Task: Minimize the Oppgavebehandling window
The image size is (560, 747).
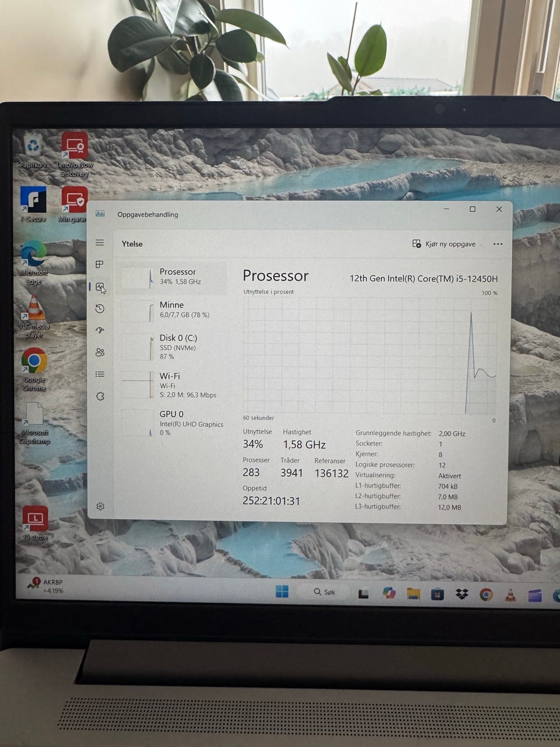Action: (446, 209)
